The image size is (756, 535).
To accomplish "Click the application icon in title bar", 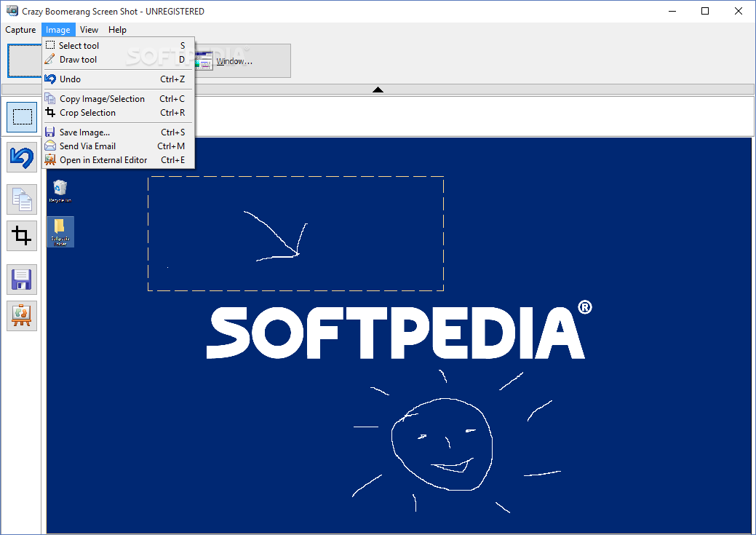I will [x=12, y=11].
